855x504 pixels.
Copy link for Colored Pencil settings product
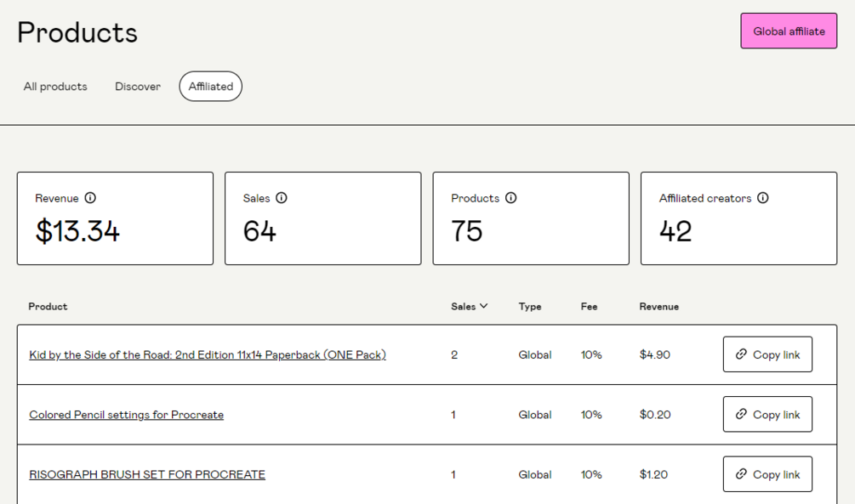767,414
